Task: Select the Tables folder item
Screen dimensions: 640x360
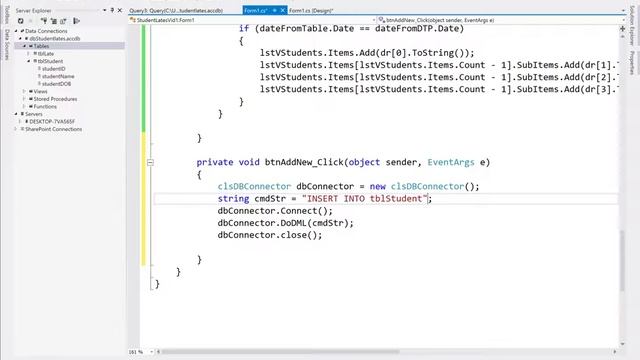Action: (41, 46)
